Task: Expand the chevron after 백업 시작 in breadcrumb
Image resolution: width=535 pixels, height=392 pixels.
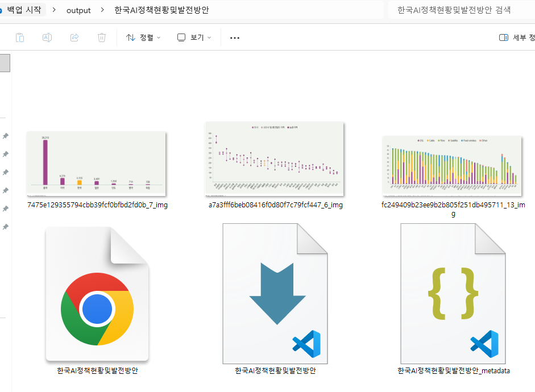Action: 54,10
